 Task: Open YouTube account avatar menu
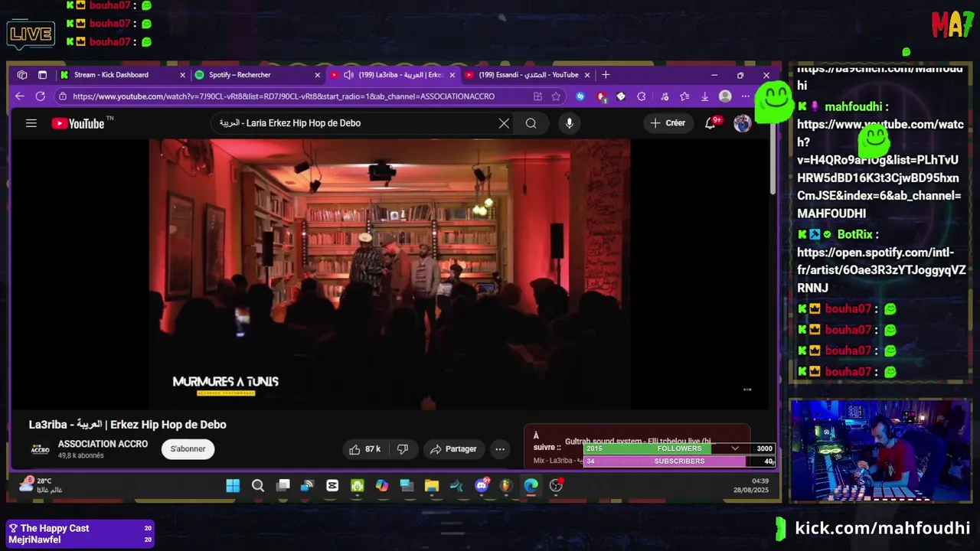point(742,123)
